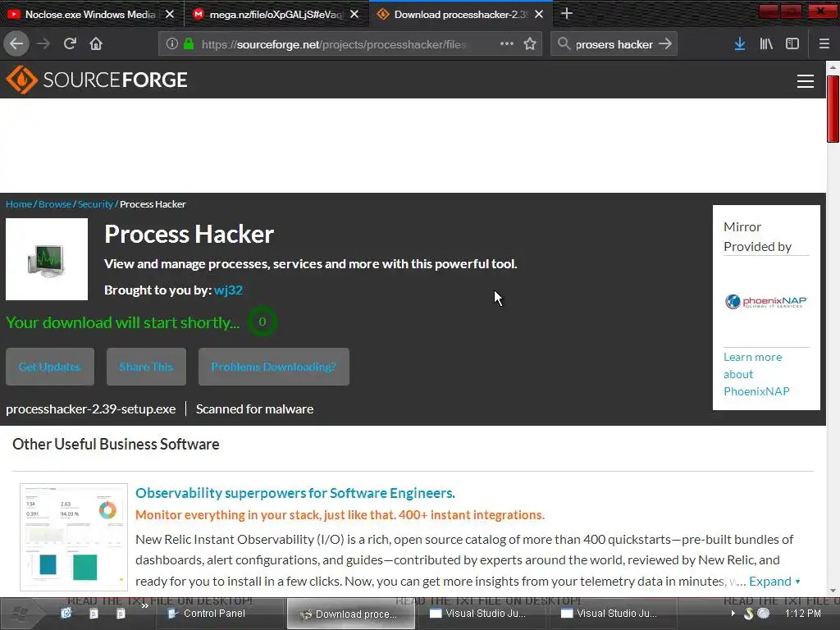Screen dimensions: 840x630
Task: Click the processhacker-2.39-setup.exe filename
Action: [x=90, y=409]
